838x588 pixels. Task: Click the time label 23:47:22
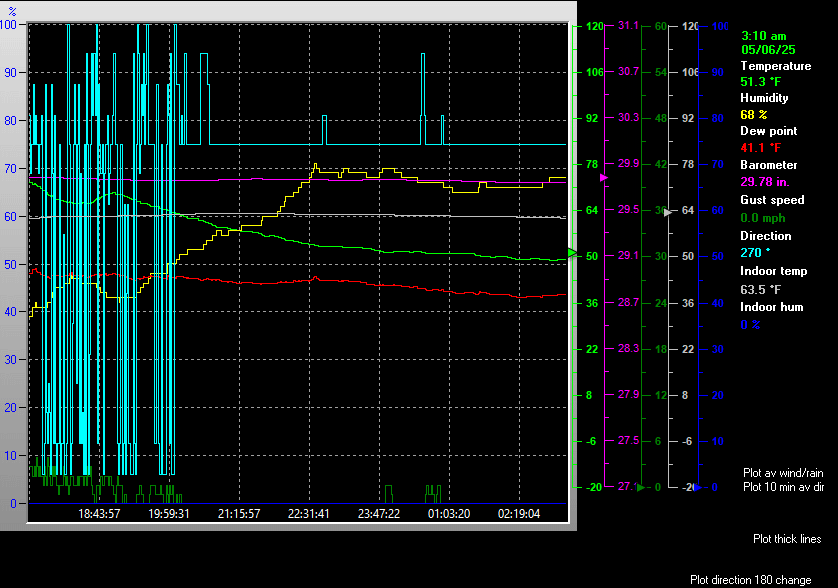coord(378,514)
